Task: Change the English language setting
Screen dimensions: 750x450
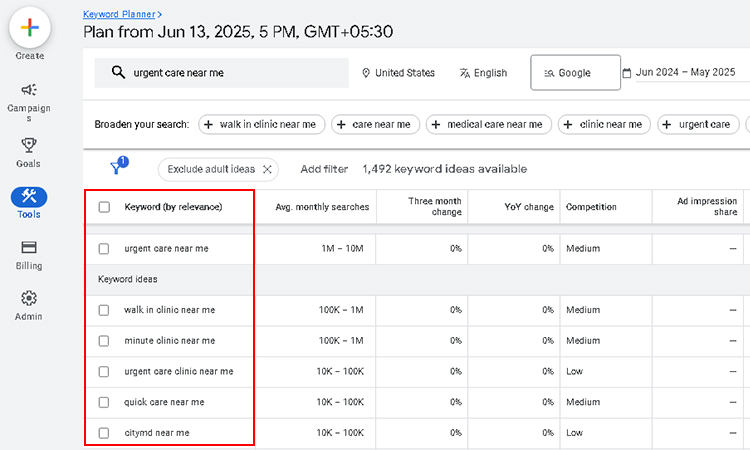Action: click(x=483, y=73)
